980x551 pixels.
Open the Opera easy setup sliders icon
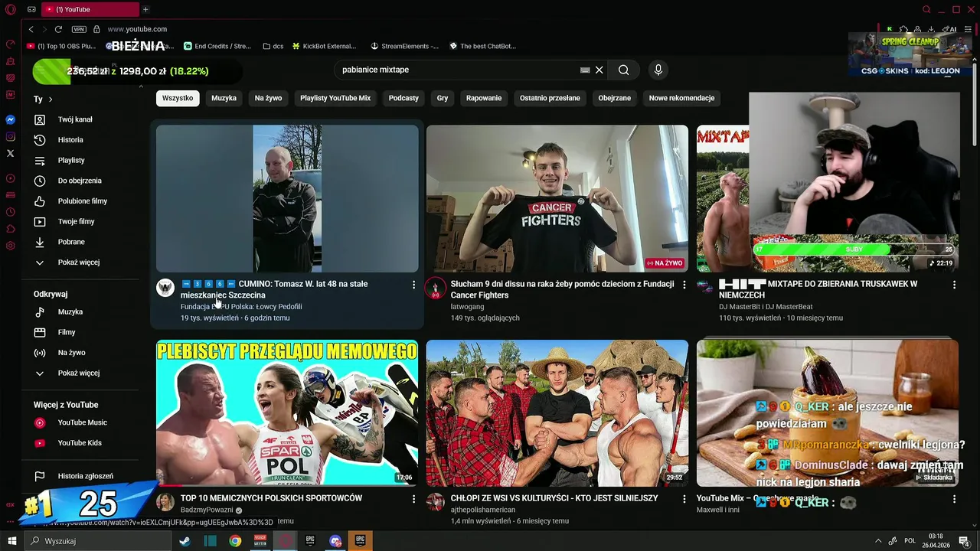click(x=969, y=29)
